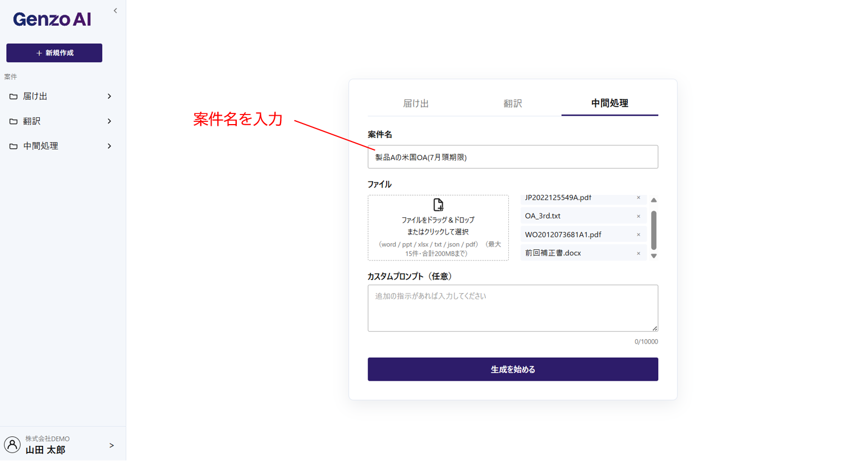Click the file list scrollbar thumb
The image size is (868, 461).
654,230
